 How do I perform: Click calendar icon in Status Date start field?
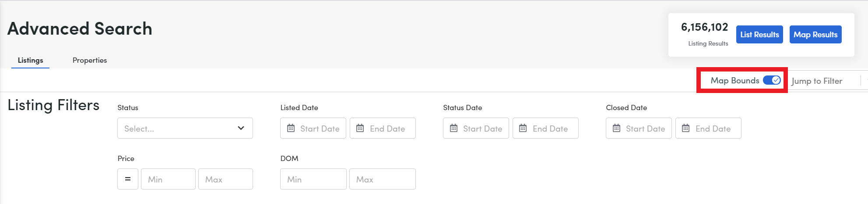tap(453, 128)
